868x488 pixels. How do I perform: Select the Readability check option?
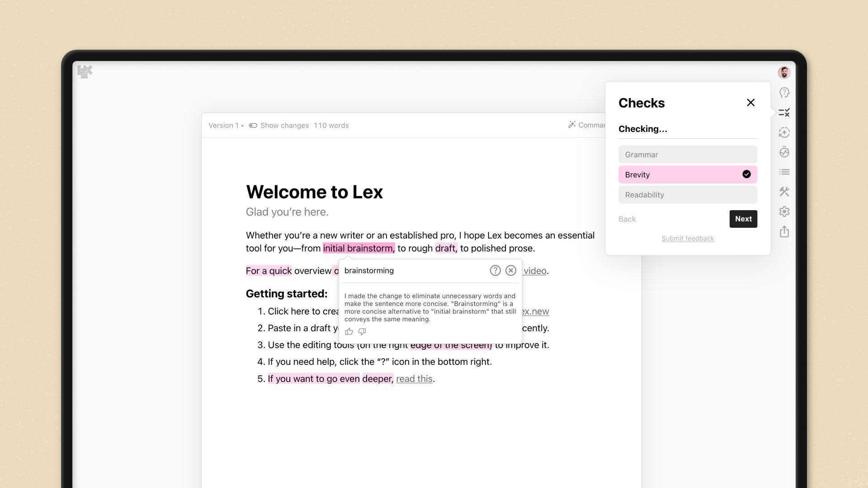coord(687,194)
